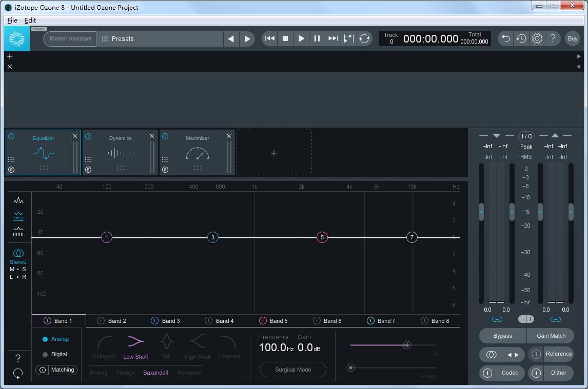Open the File menu

(x=12, y=20)
